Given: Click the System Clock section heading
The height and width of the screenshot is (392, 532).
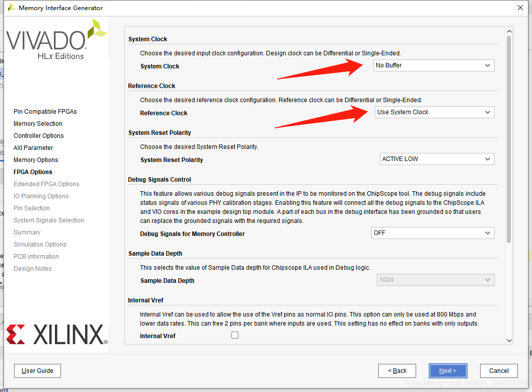Looking at the screenshot, I should tap(148, 39).
